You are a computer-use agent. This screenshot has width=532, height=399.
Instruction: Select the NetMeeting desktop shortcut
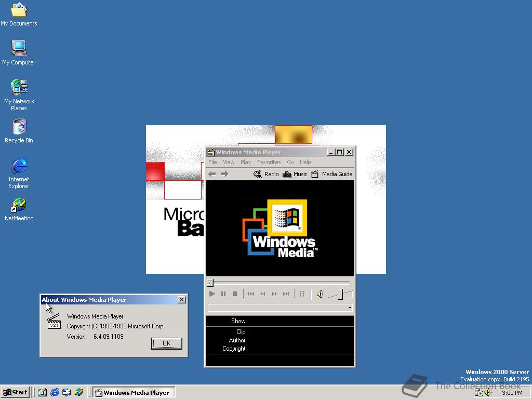(19, 209)
